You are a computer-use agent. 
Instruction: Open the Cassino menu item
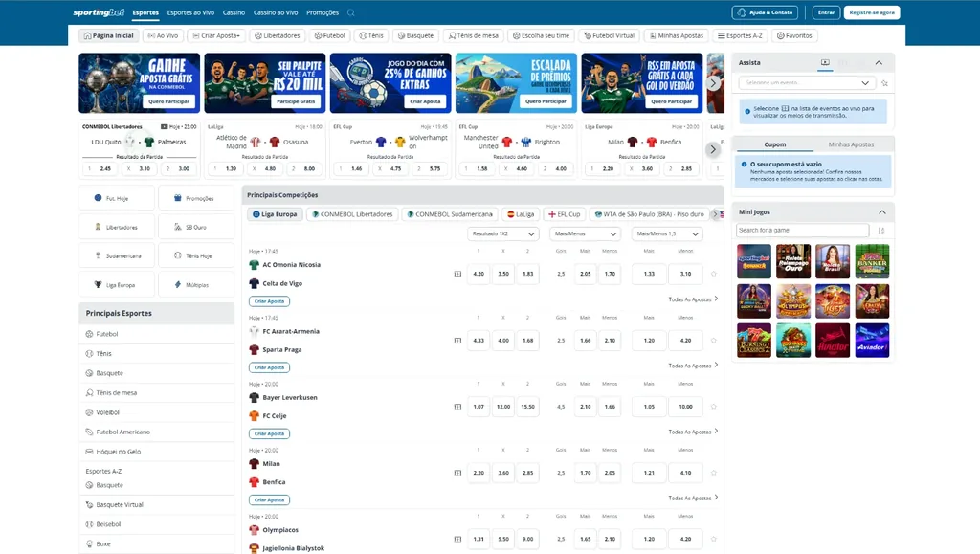[x=234, y=12]
